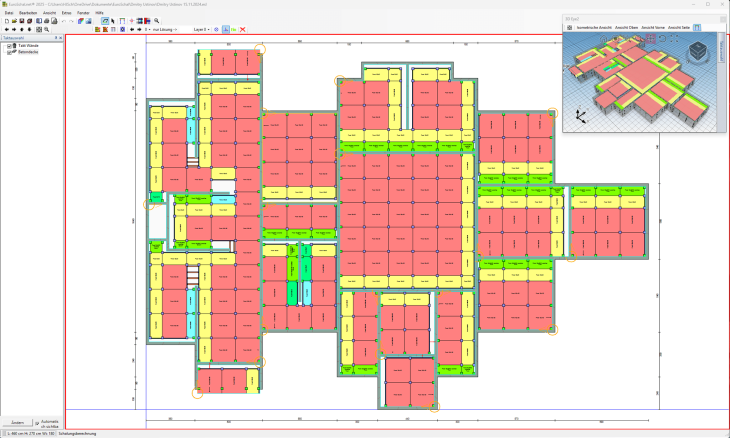Toggle the Betondecke checkbox

point(10,52)
